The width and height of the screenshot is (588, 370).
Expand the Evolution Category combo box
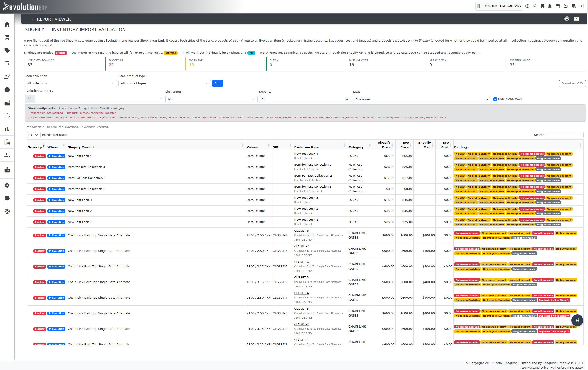(160, 98)
